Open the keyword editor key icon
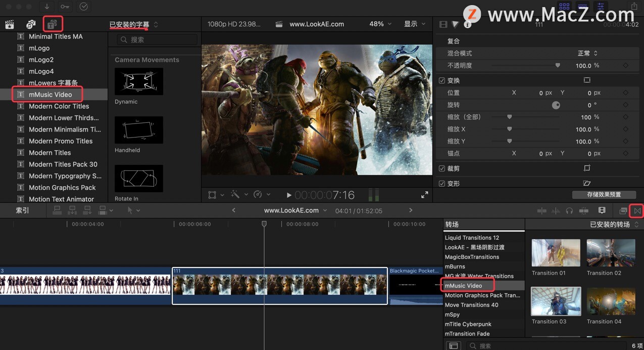 tap(65, 7)
